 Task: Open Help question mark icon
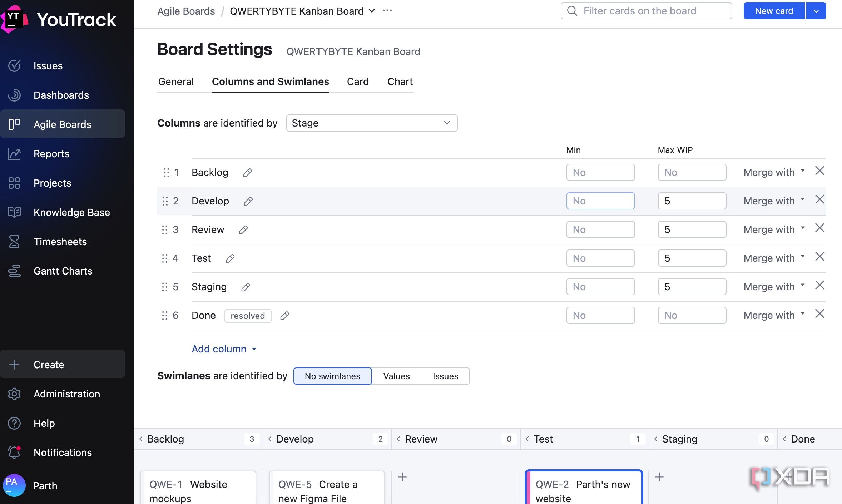tap(14, 423)
